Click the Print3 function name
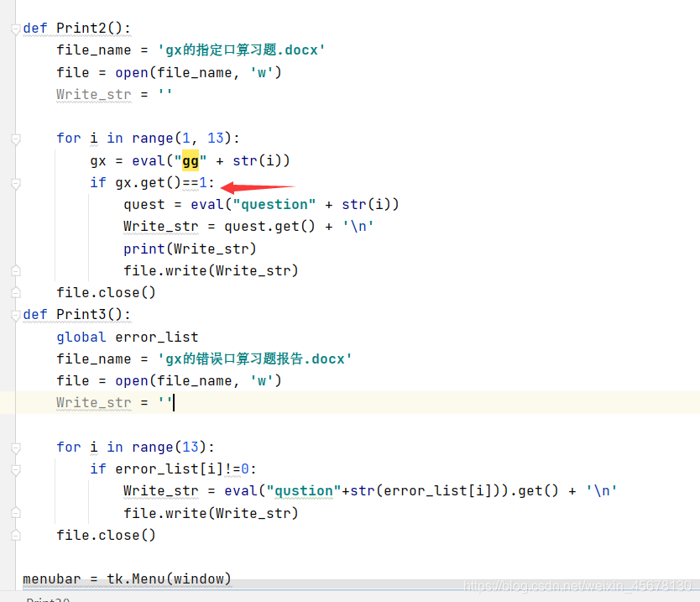The image size is (700, 602). point(81,314)
